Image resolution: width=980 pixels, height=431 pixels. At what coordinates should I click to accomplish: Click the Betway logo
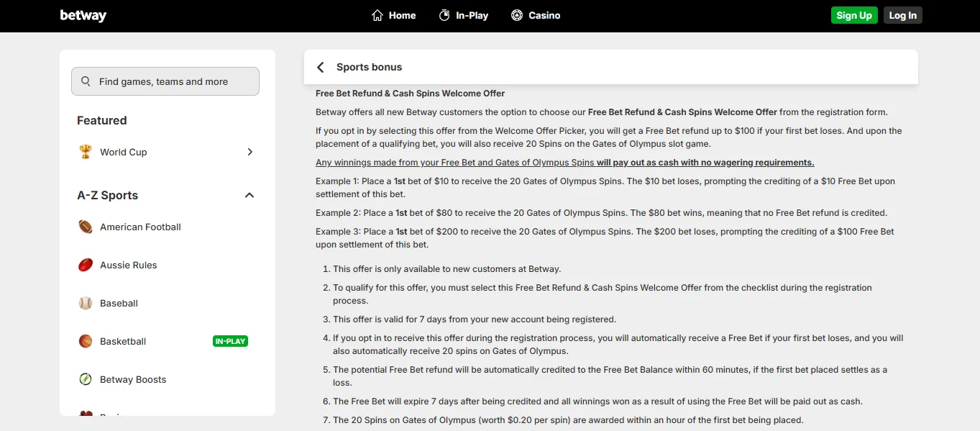tap(83, 15)
